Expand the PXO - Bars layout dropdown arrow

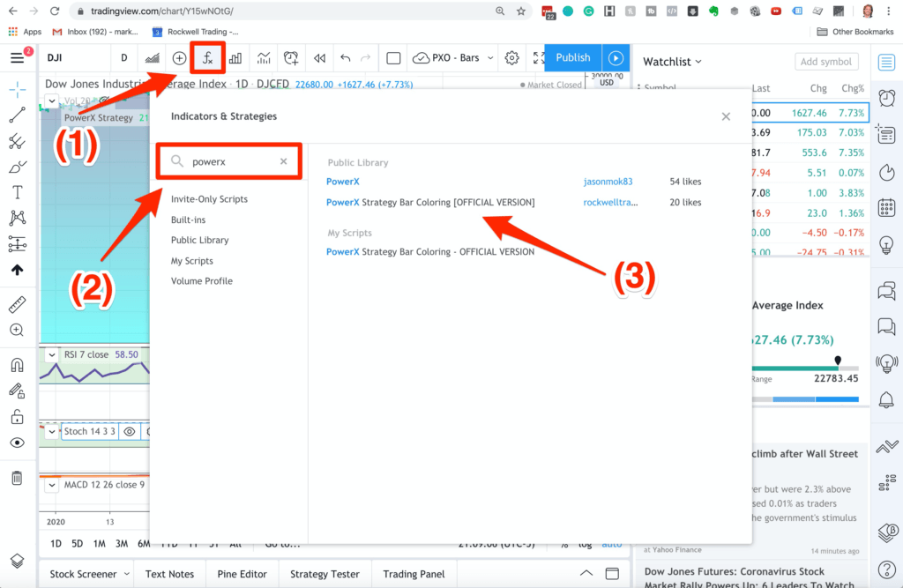pyautogui.click(x=490, y=58)
